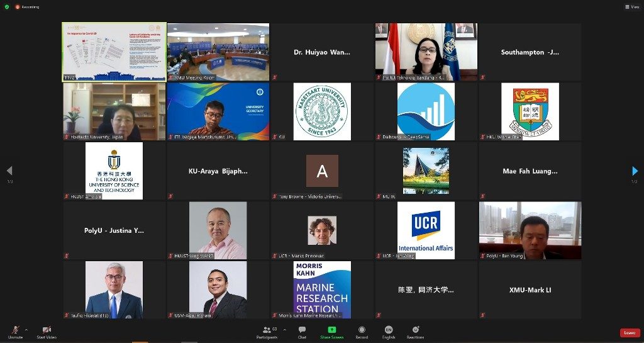The image size is (644, 343).
Task: Leave the meeting
Action: tap(629, 332)
